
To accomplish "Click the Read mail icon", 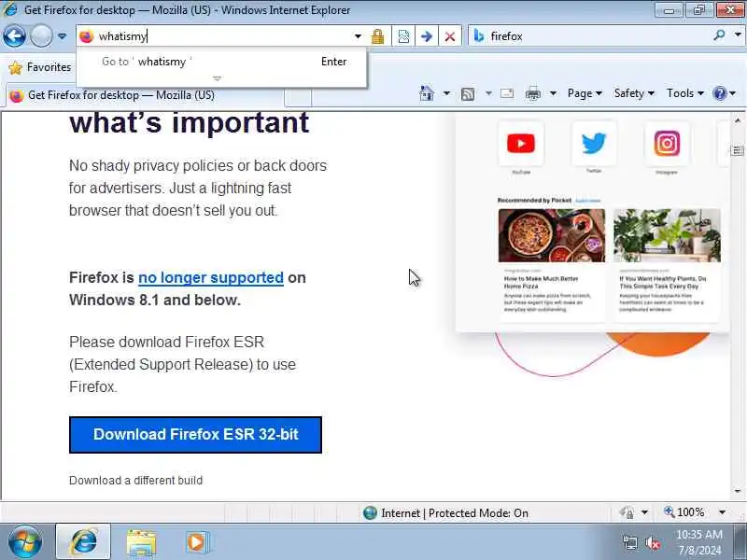I will click(507, 93).
